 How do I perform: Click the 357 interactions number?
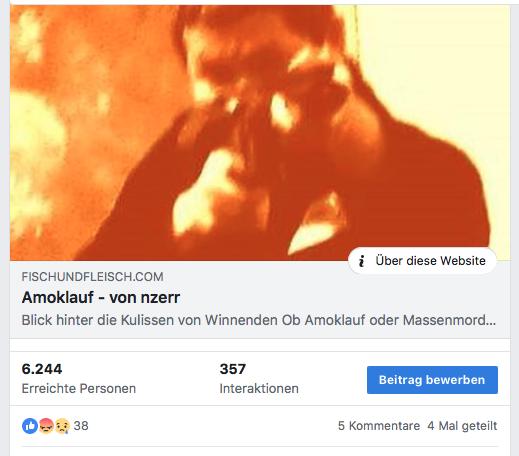tap(233, 369)
